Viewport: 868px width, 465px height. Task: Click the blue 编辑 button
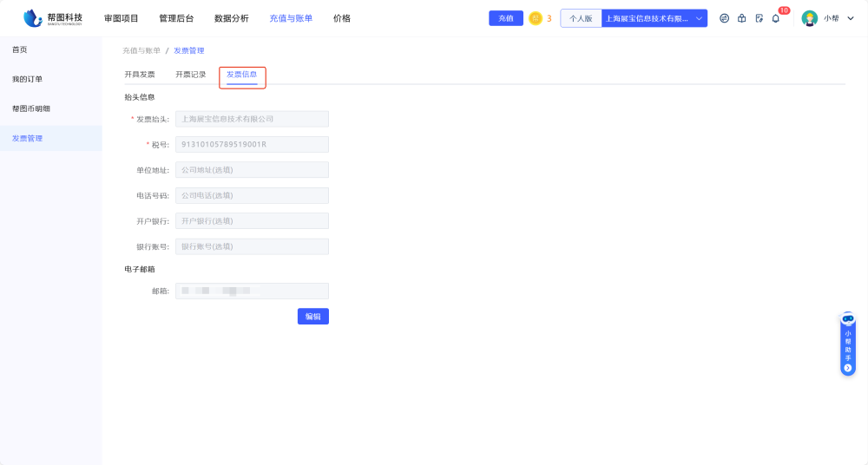coord(312,317)
